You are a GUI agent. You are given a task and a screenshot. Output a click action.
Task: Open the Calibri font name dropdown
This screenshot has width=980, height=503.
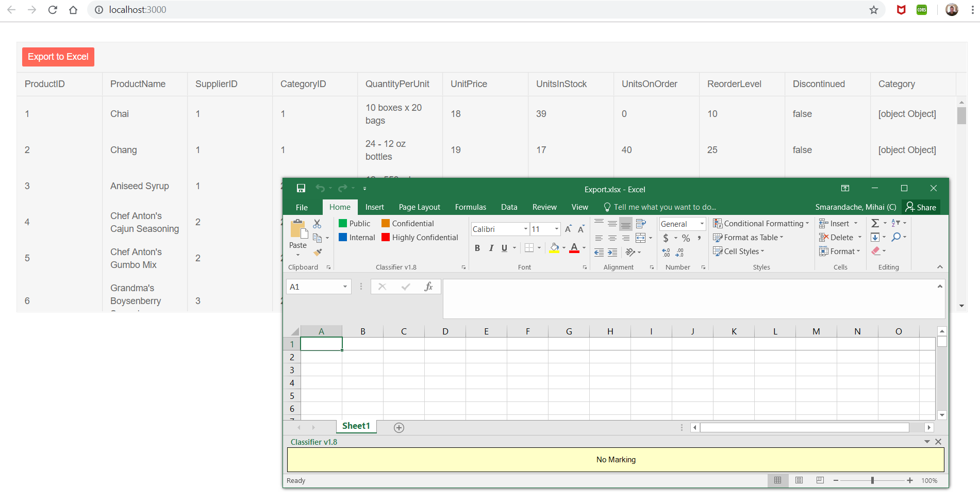[525, 229]
